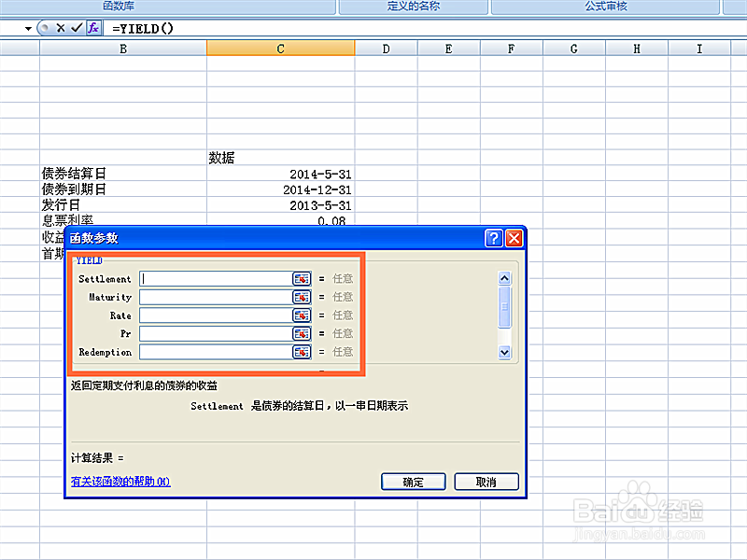Select cell with date 2013-5-31
Image resolution: width=747 pixels, height=560 pixels.
point(281,205)
